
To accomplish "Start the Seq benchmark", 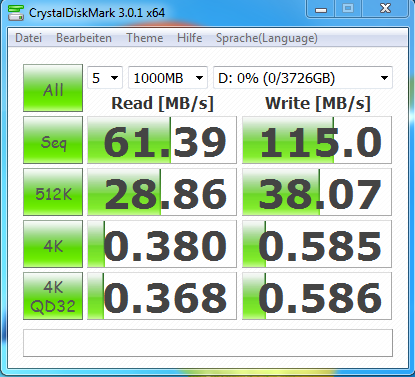I will point(53,140).
